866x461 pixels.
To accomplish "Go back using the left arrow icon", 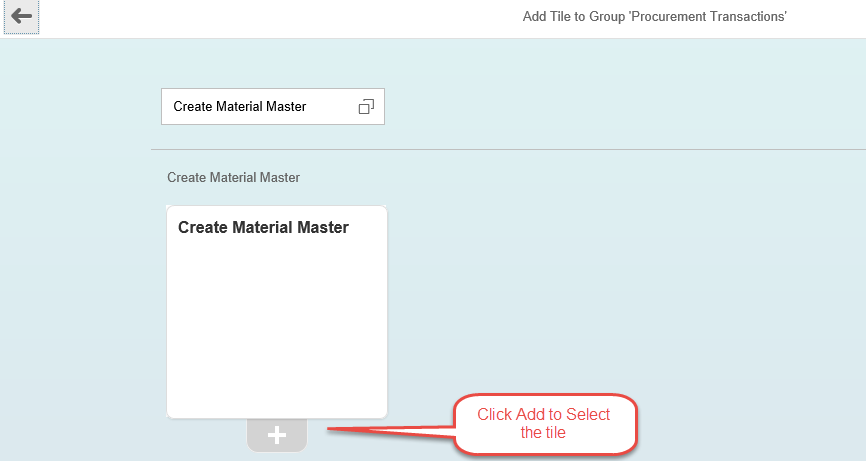I will (21, 16).
